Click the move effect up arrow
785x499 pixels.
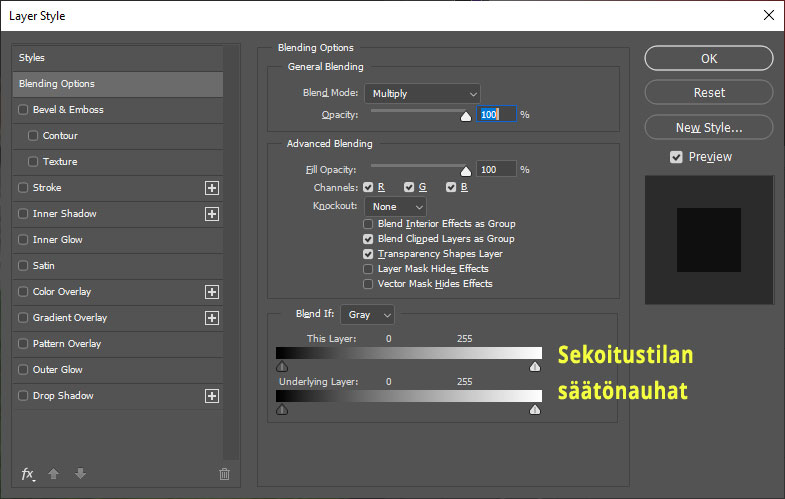pyautogui.click(x=54, y=473)
